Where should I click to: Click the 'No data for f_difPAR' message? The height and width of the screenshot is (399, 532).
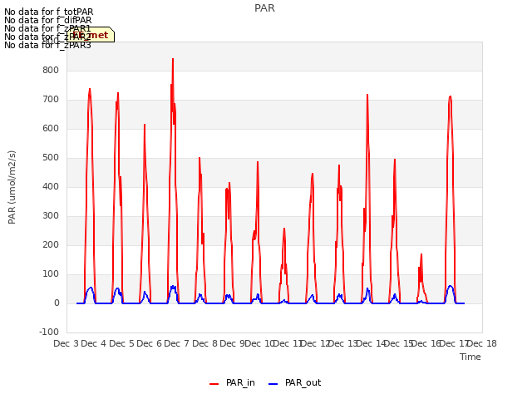click(48, 20)
